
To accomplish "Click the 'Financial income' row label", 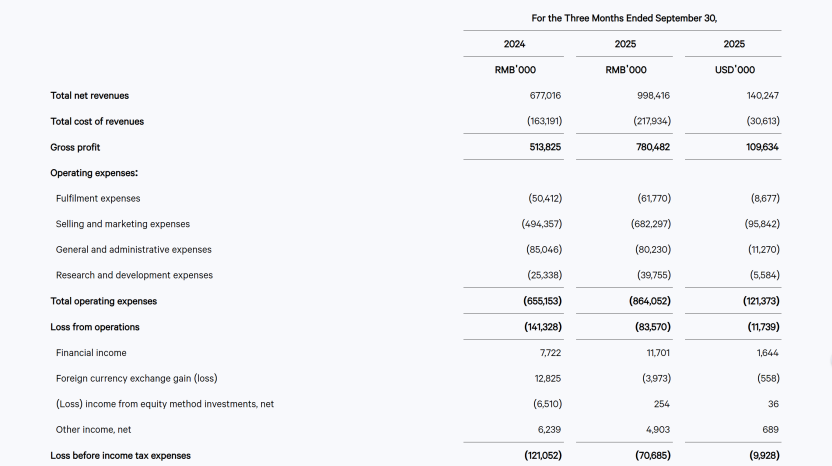I will [91, 353].
